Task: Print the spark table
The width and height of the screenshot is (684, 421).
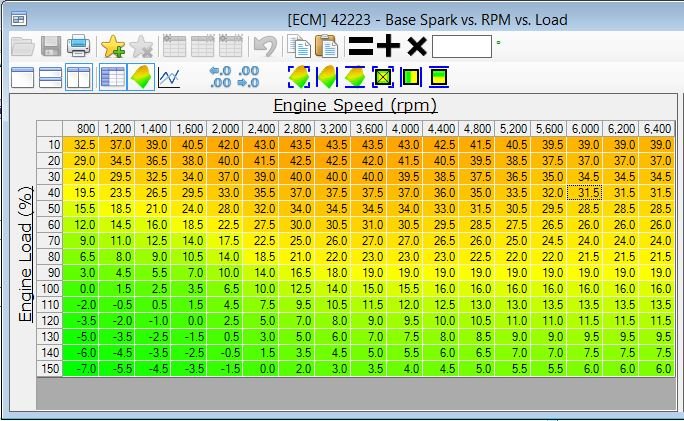Action: coord(79,46)
